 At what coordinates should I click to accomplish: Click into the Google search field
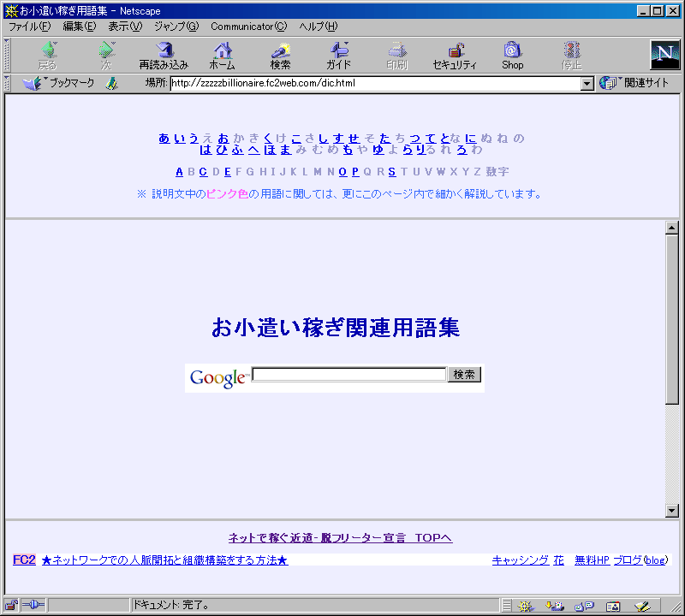(349, 374)
